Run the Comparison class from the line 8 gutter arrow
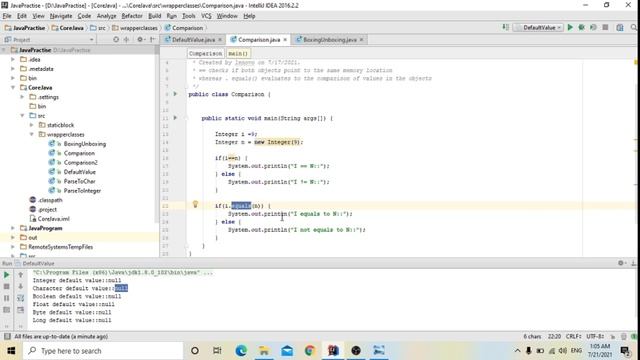 [176, 94]
